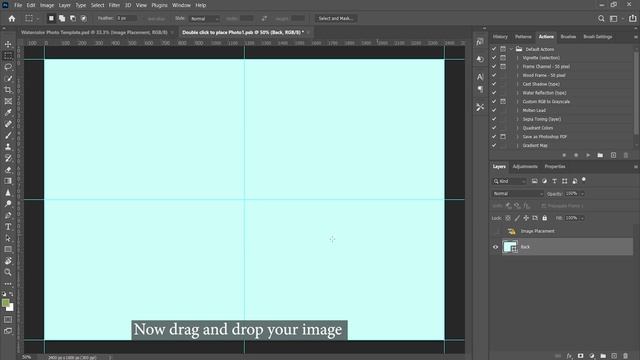640x360 pixels.
Task: Toggle dialog box icon for Frame Channel action
Action: pyautogui.click(x=503, y=67)
